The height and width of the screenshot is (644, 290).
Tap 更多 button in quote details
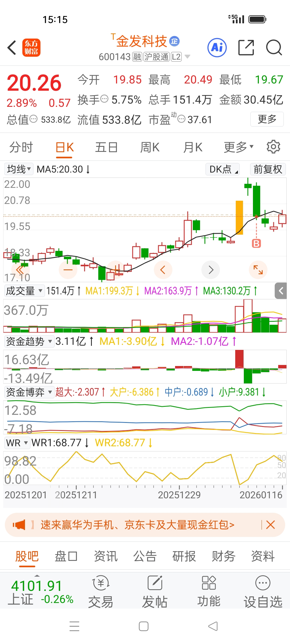[267, 119]
